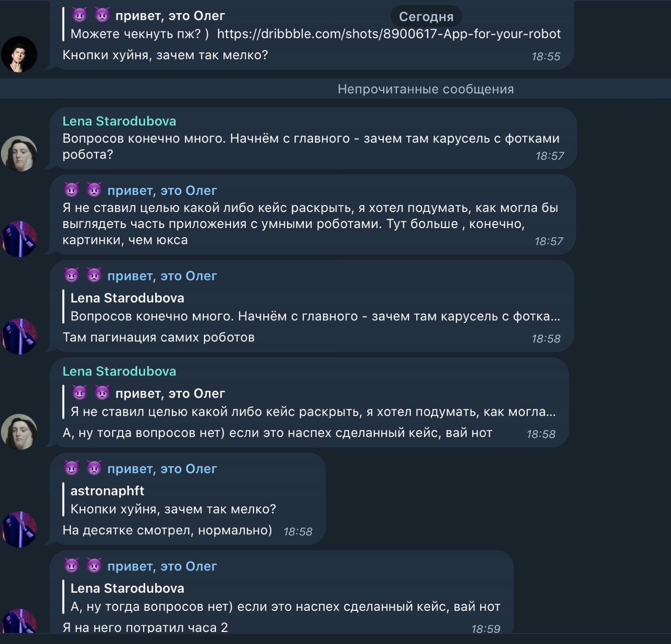This screenshot has width=671, height=644.
Task: Click message 'На десятке смотрел, нормально)'
Action: click(x=167, y=530)
